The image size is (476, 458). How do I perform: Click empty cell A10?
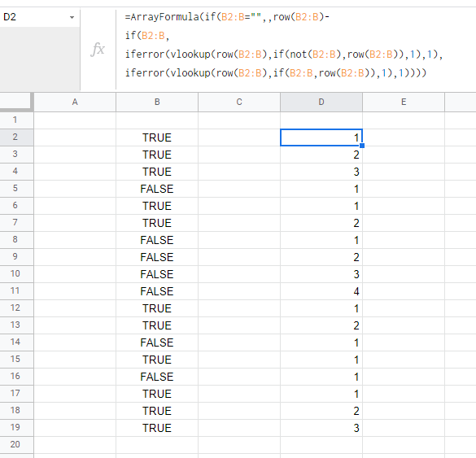coord(75,274)
